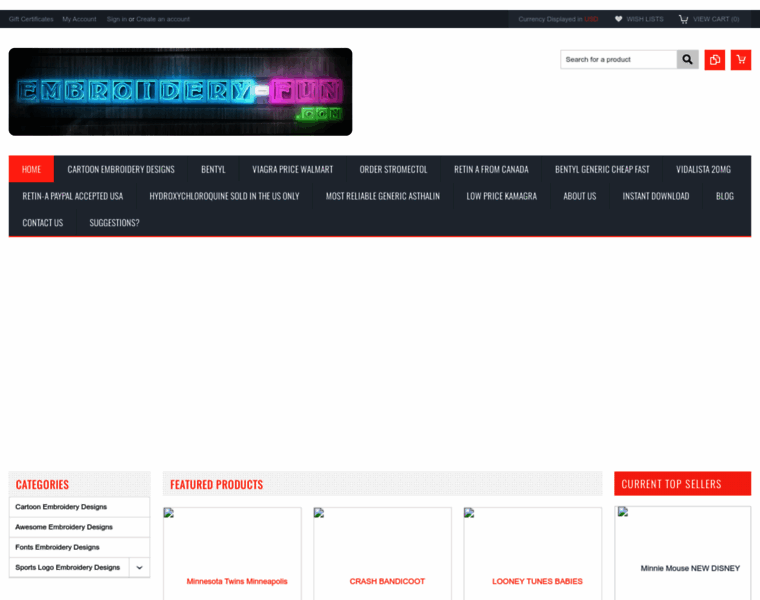Viewport: 760px width, 600px height.
Task: Open the Suggestions? menu item
Action: tap(114, 222)
